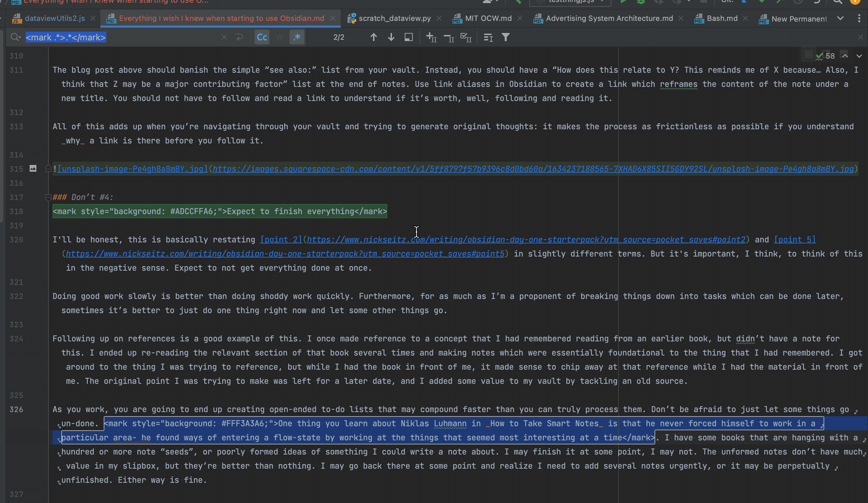
Task: Click the underlined word 'Luhmann'
Action: pos(450,424)
